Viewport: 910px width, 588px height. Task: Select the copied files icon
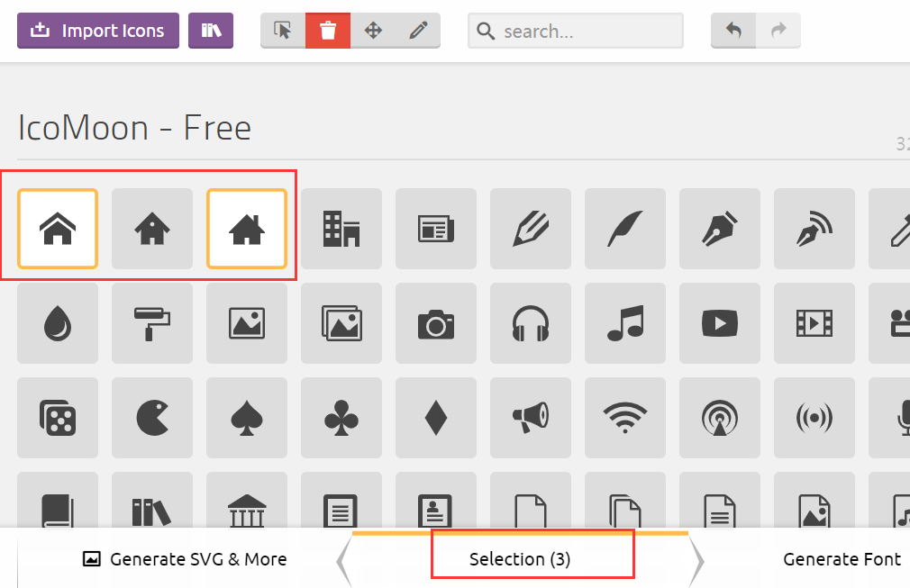[625, 500]
